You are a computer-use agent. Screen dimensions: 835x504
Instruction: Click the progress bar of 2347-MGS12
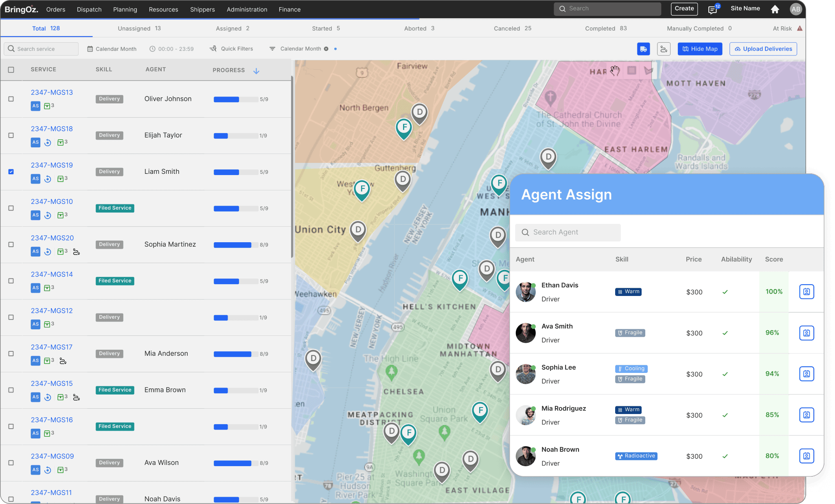pyautogui.click(x=236, y=318)
